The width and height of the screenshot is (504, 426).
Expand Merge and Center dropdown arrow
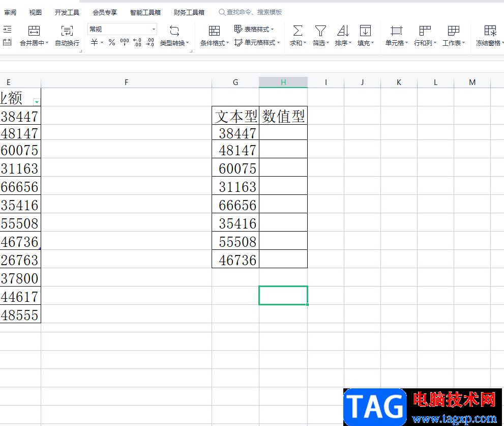pos(47,43)
